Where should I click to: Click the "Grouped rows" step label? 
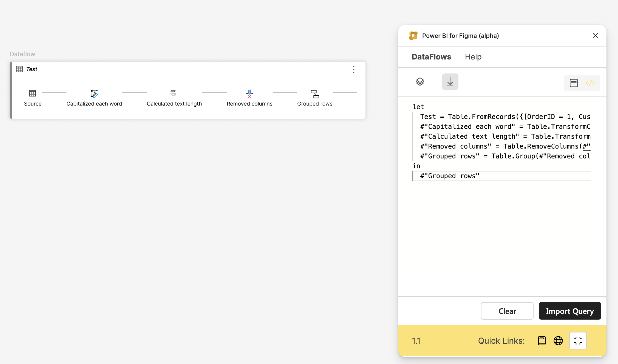click(x=315, y=104)
